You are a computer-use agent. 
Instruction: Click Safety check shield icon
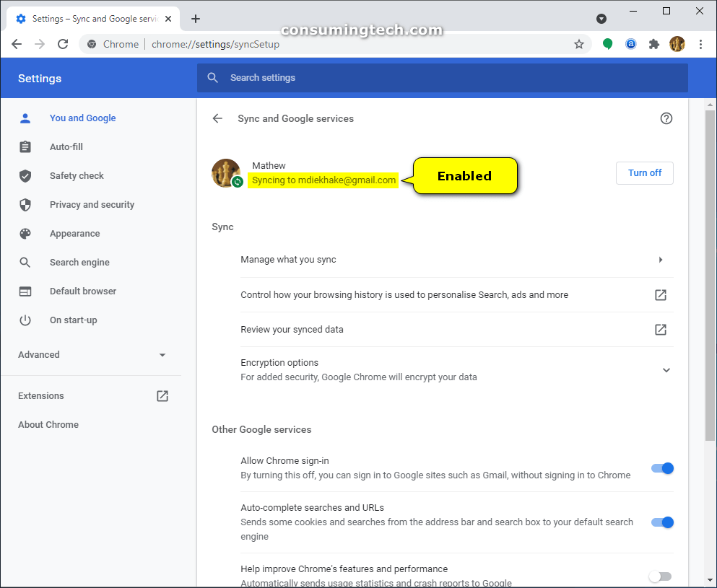click(x=25, y=175)
